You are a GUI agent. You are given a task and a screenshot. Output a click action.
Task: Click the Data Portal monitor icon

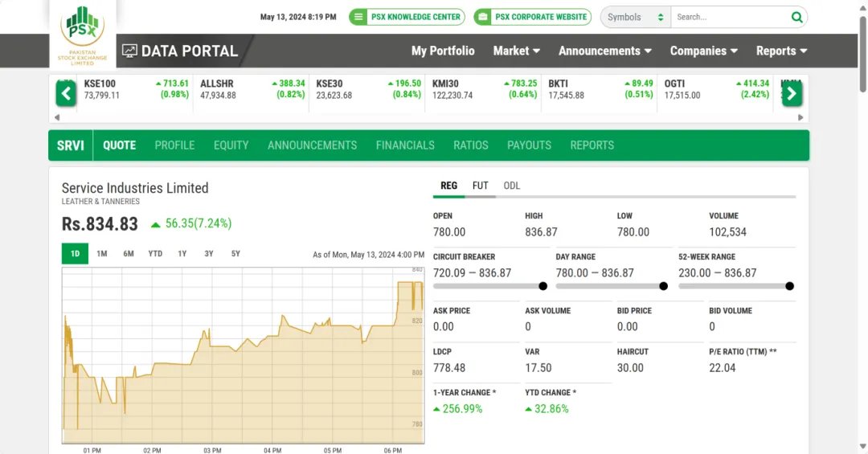129,51
